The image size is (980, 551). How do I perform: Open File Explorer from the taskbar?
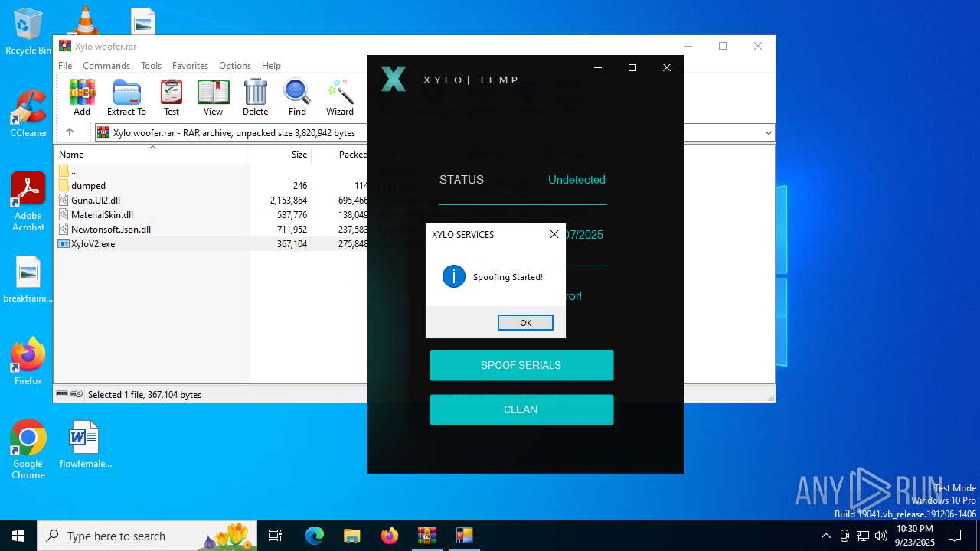[x=351, y=536]
